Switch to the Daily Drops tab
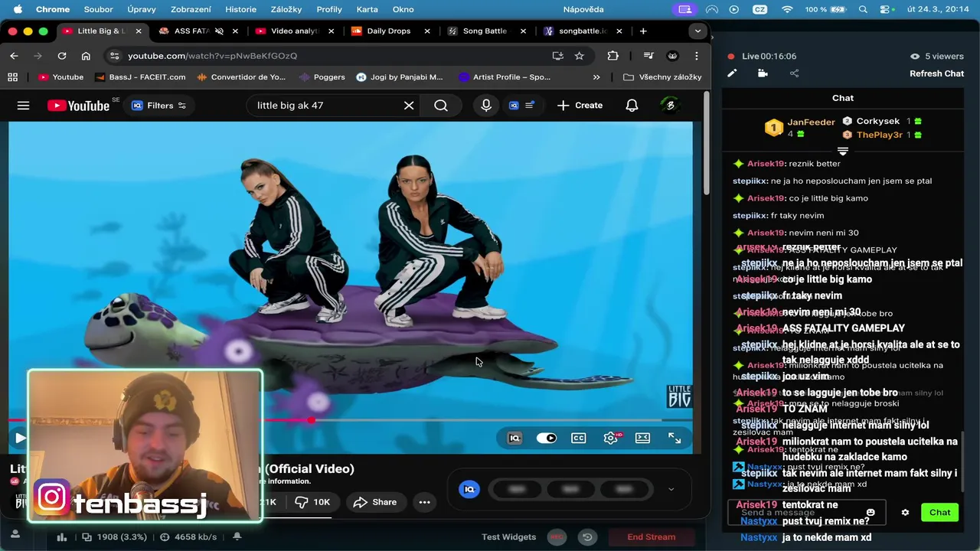This screenshot has width=980, height=551. coord(389,31)
